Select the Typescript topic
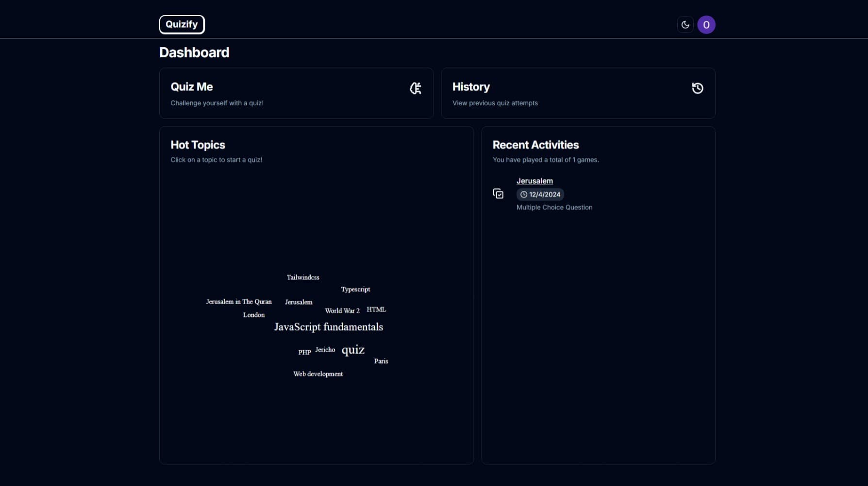This screenshot has height=486, width=868. (x=355, y=290)
